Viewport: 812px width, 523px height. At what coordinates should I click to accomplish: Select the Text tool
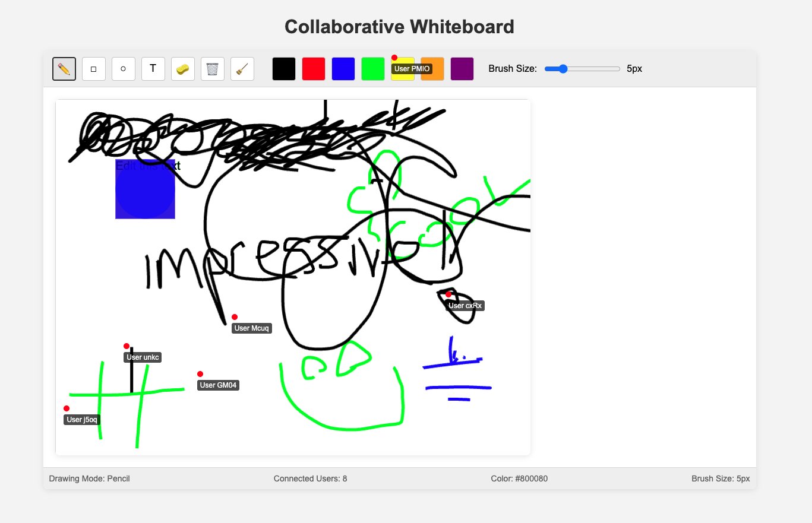point(153,69)
